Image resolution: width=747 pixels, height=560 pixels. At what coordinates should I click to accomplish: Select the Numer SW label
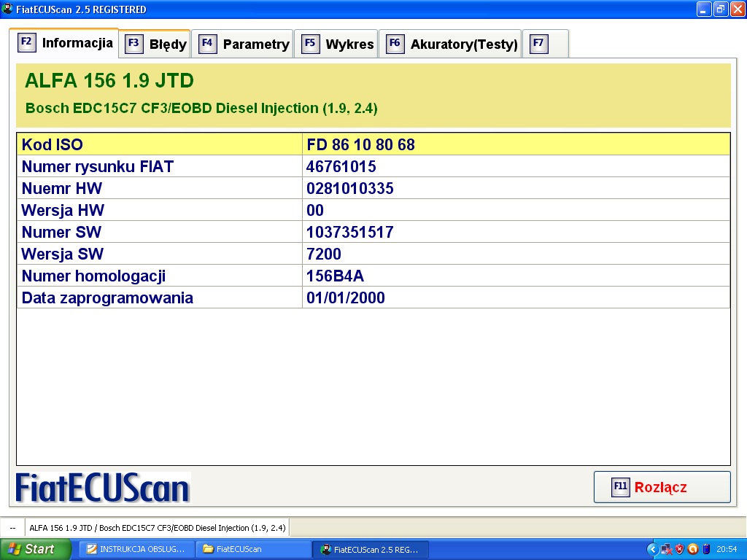click(x=61, y=232)
